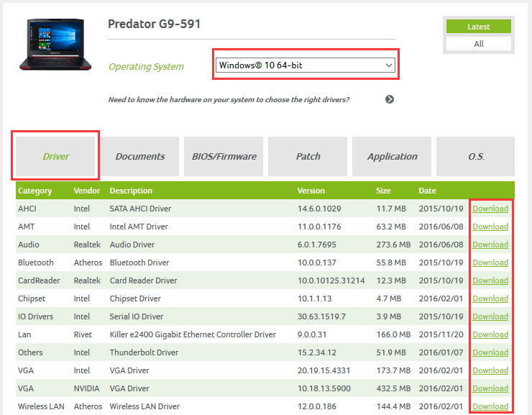Download the Intel VGA Driver
532x415 pixels.
pos(490,370)
